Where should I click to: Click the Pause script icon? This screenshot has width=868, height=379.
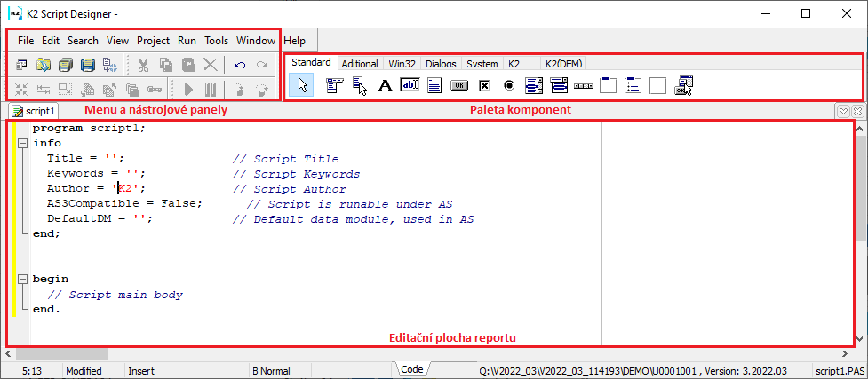(211, 89)
